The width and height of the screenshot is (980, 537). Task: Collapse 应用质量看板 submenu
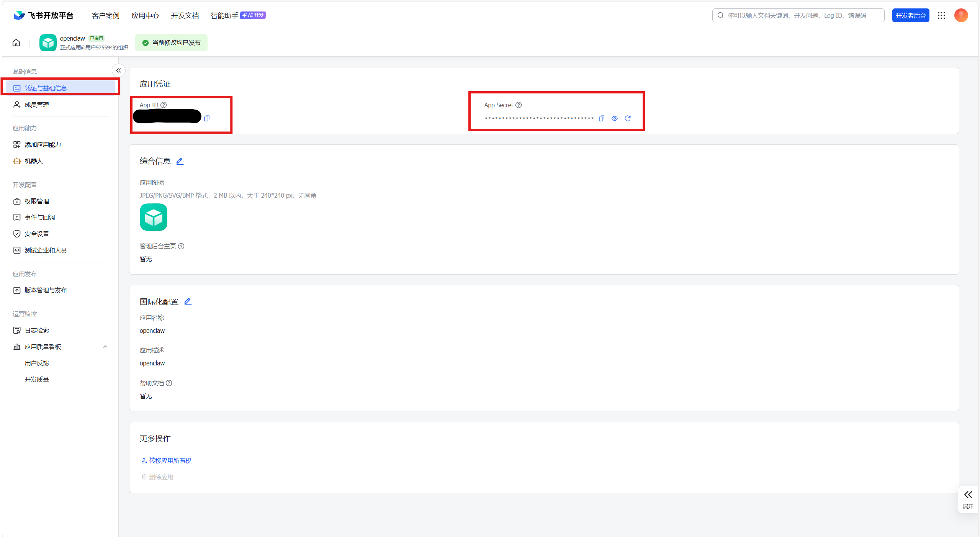(105, 347)
